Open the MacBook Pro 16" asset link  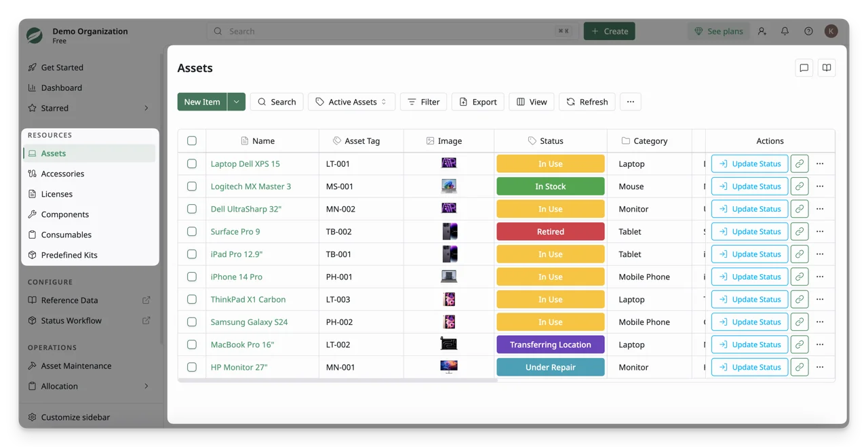click(242, 345)
